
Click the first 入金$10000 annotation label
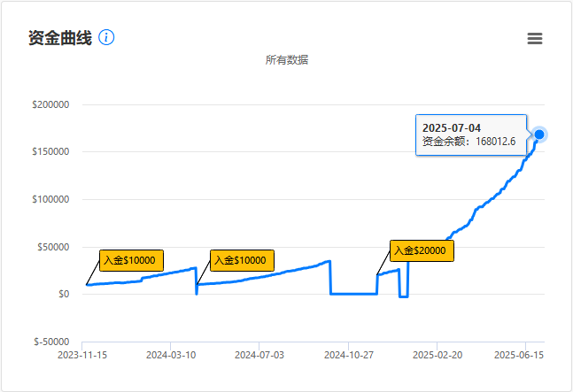[x=131, y=260]
